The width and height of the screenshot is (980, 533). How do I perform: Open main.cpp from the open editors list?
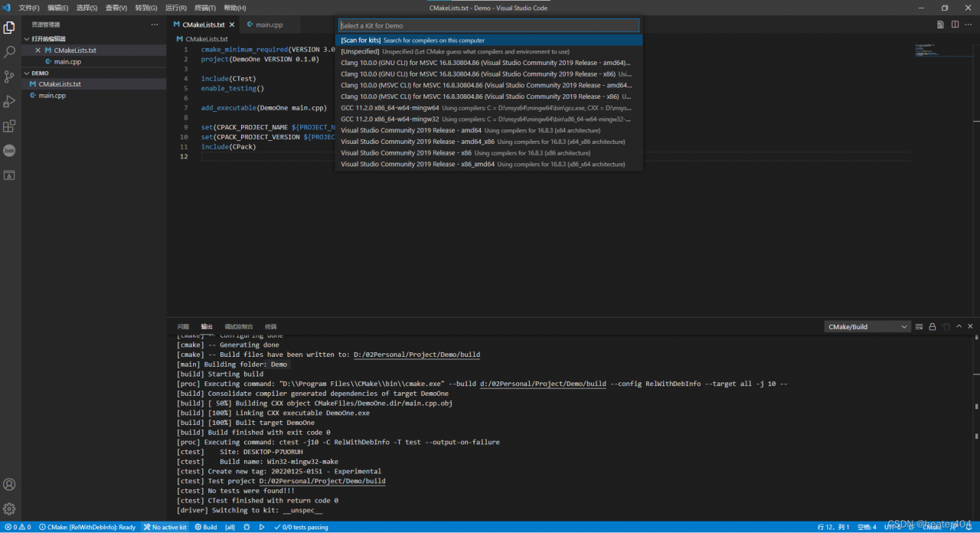point(93,61)
